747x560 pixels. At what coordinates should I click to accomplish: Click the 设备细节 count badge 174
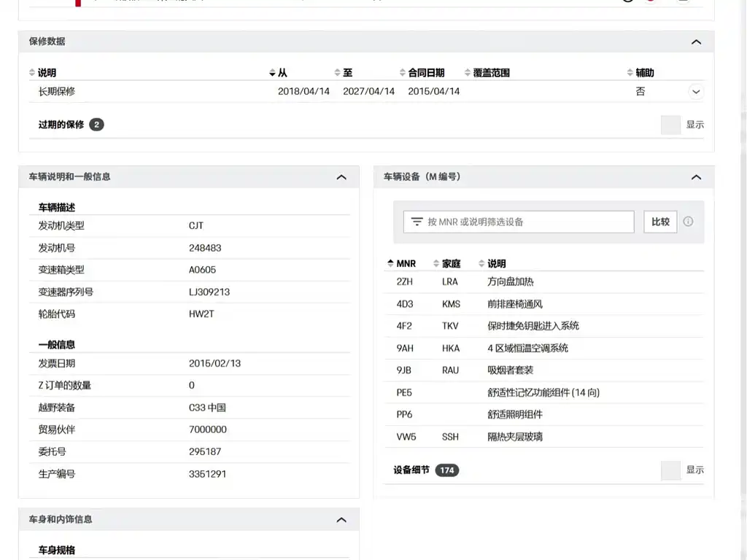click(x=447, y=470)
